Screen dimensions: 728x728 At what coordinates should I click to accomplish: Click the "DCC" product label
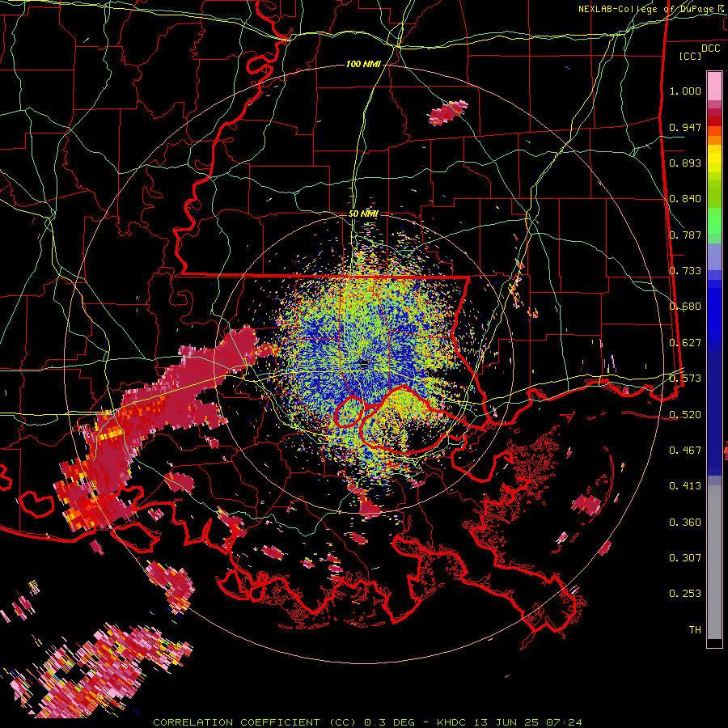(711, 48)
